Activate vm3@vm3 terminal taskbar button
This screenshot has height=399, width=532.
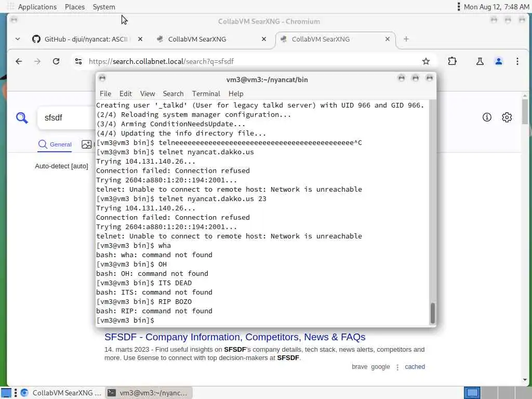(148, 393)
